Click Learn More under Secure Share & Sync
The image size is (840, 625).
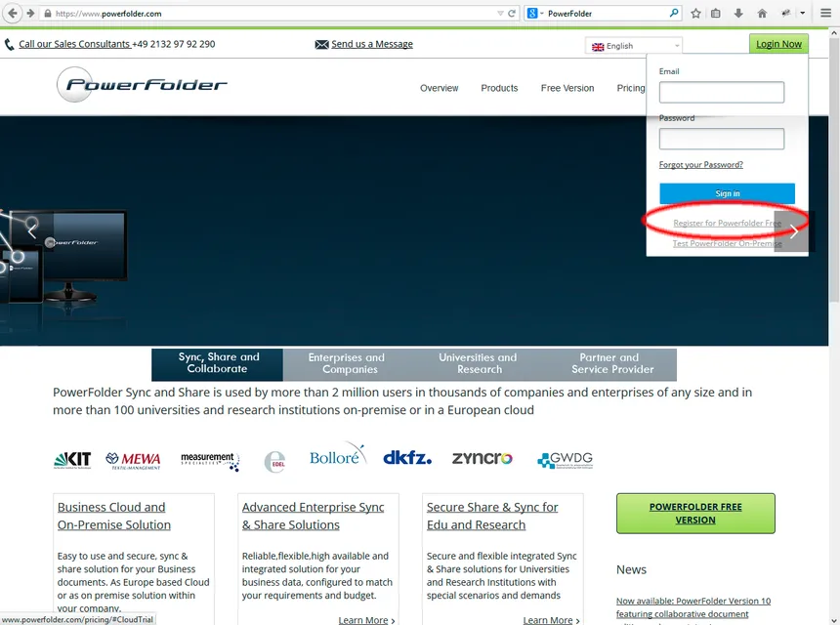point(551,620)
